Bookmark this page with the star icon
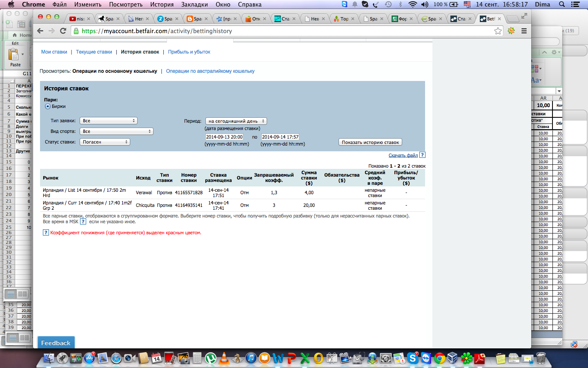This screenshot has height=368, width=588. coord(498,31)
